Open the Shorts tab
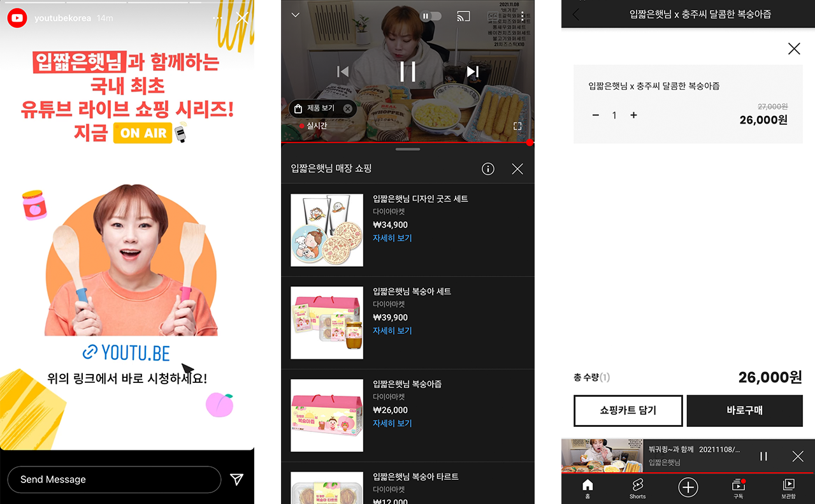815x504 pixels. click(x=637, y=489)
